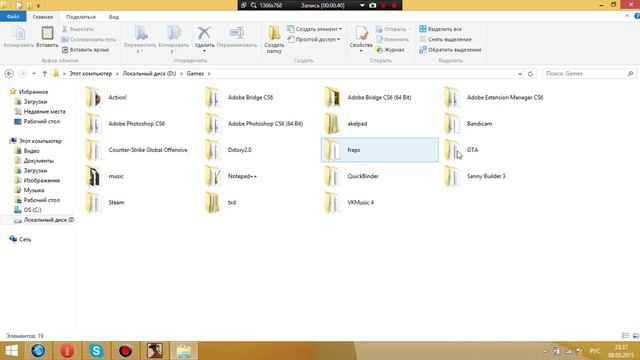Click the РУС language indicator in tray
The width and height of the screenshot is (640, 360).
point(595,351)
